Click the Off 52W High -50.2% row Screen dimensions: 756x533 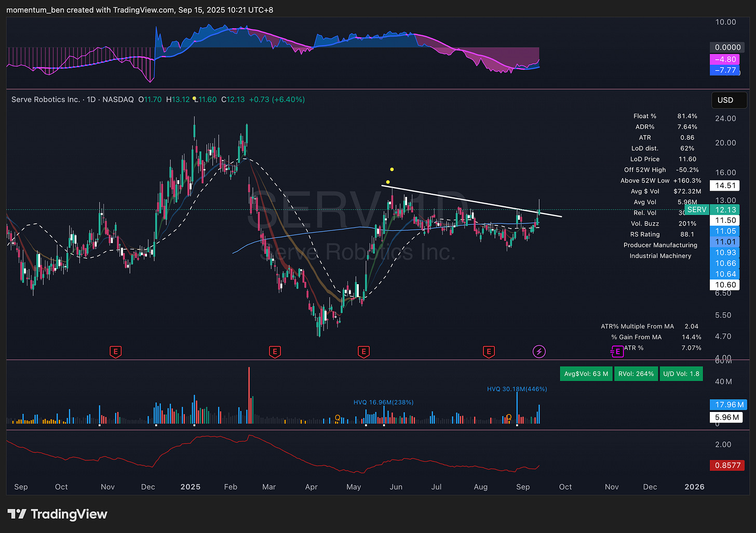click(661, 170)
